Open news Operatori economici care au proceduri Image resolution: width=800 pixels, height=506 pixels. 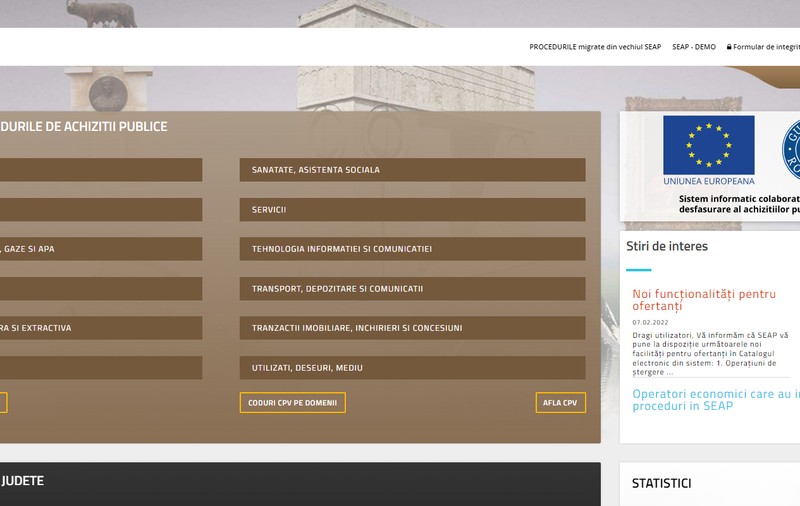click(716, 400)
